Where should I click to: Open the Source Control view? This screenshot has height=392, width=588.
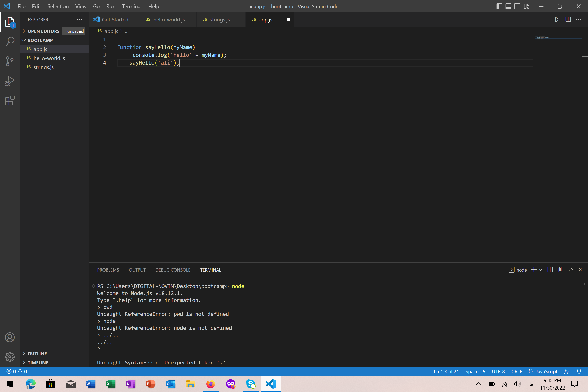tap(10, 61)
